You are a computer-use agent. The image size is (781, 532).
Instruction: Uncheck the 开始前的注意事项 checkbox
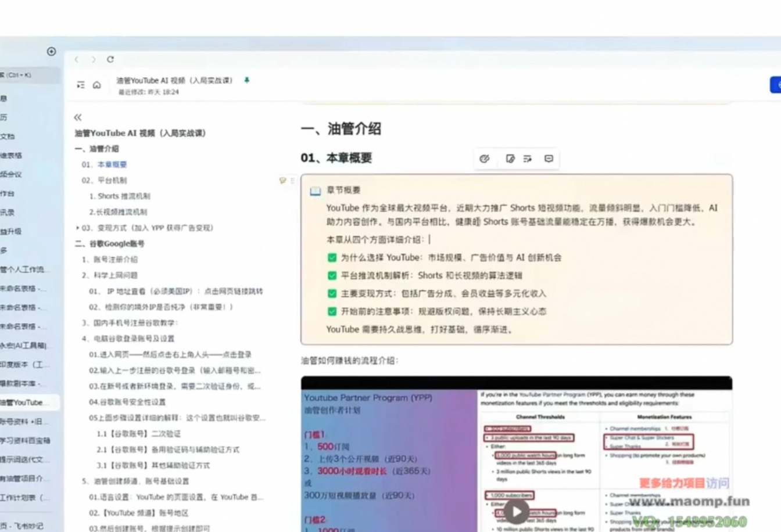tap(332, 311)
